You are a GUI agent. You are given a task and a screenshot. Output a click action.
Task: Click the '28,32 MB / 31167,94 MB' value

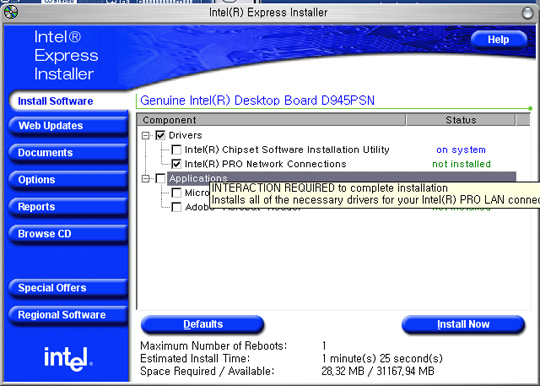[x=378, y=371]
